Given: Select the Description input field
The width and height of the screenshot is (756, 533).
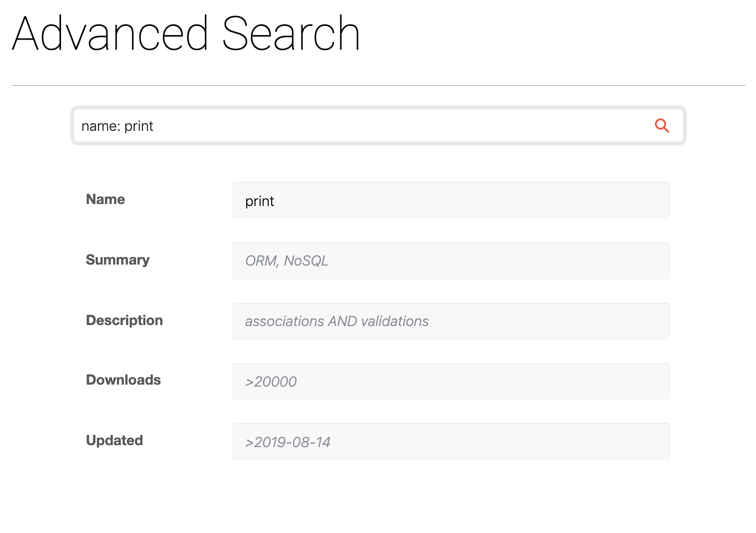Looking at the screenshot, I should point(451,321).
